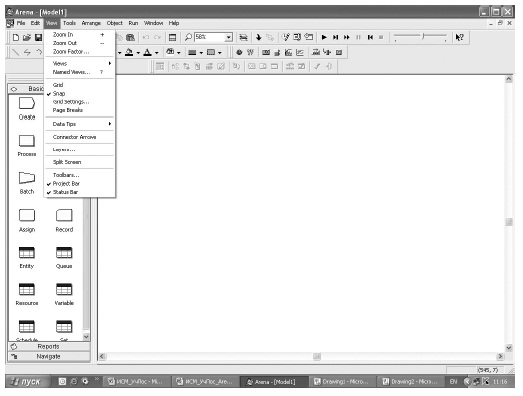
Task: Click the vertical scrollbar down arrow
Action: pyautogui.click(x=509, y=348)
